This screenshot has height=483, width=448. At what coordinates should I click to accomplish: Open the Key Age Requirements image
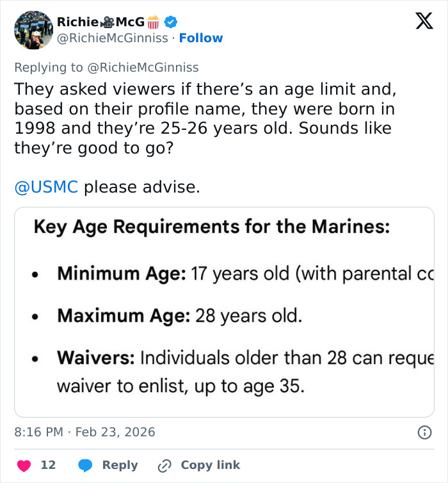click(224, 312)
